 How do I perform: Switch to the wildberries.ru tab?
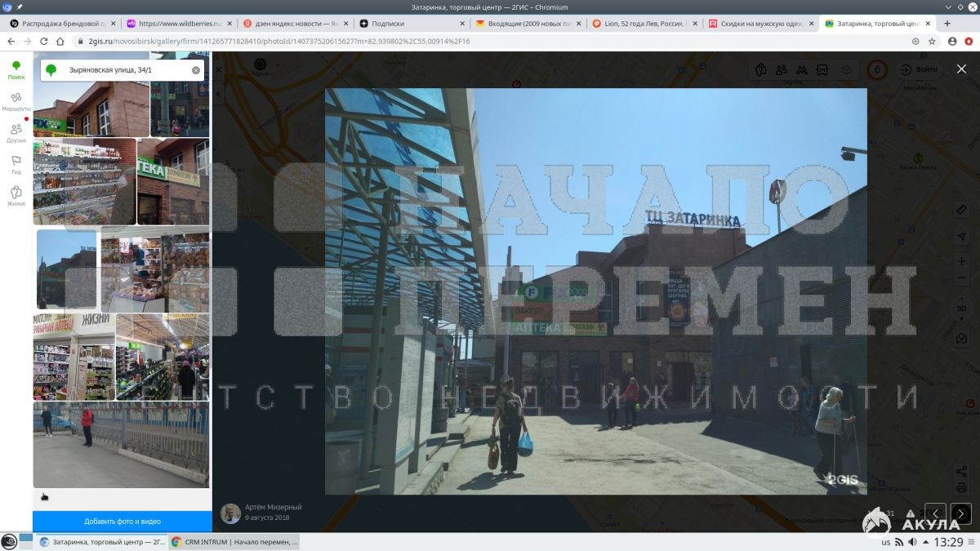[178, 24]
